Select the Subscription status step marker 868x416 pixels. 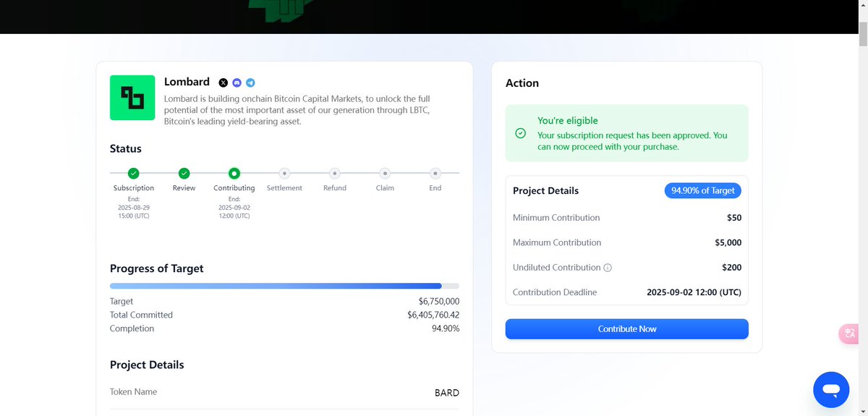tap(134, 173)
